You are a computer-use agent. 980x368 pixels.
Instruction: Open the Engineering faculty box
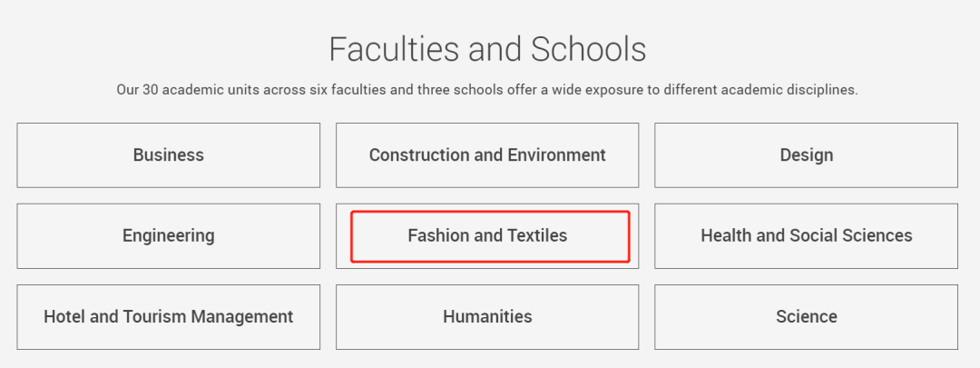(168, 236)
